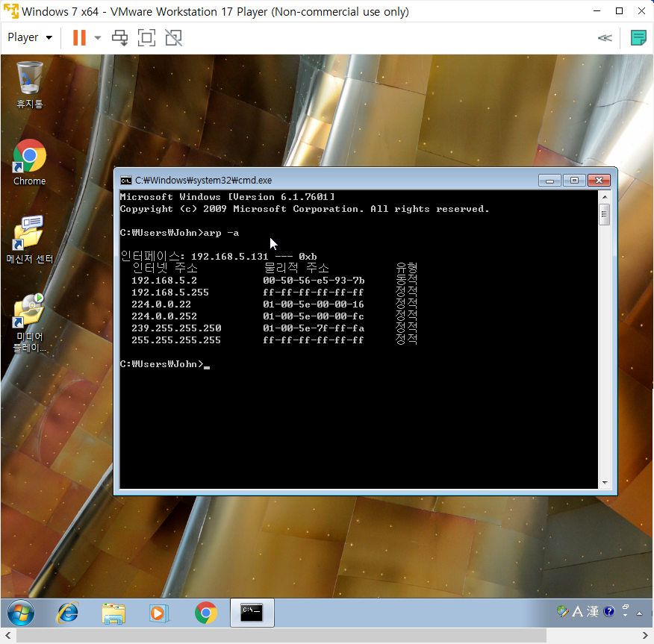Screen dimensions: 654x644
Task: Open the Player menu dropdown
Action: [30, 37]
